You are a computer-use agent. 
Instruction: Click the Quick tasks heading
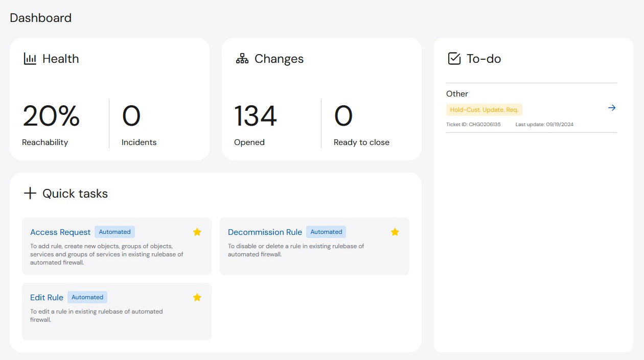pos(75,194)
